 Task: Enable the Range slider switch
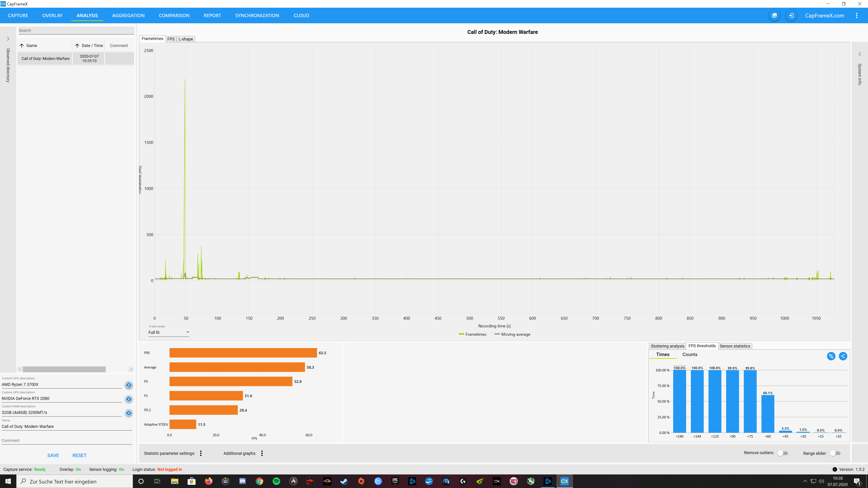click(835, 453)
